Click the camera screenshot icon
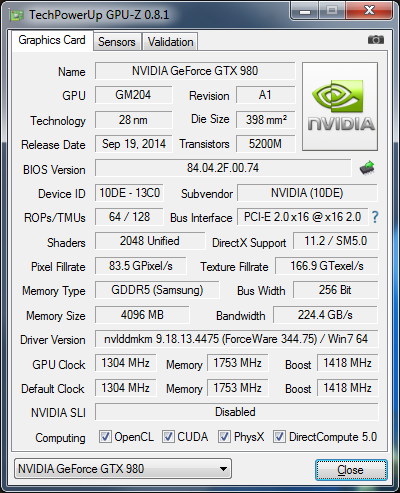 point(376,40)
